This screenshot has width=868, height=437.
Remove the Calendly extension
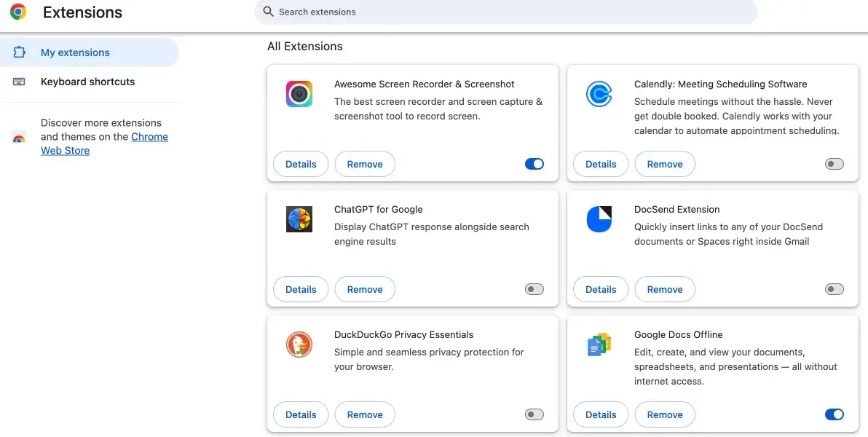665,164
